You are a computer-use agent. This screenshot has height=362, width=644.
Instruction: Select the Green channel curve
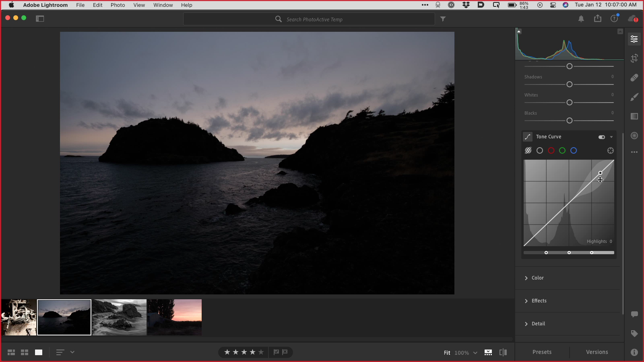(562, 150)
